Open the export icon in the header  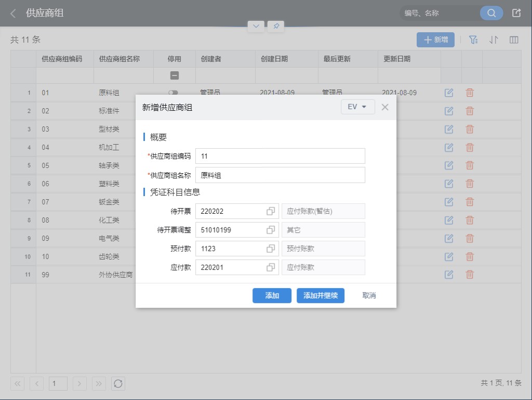[516, 13]
